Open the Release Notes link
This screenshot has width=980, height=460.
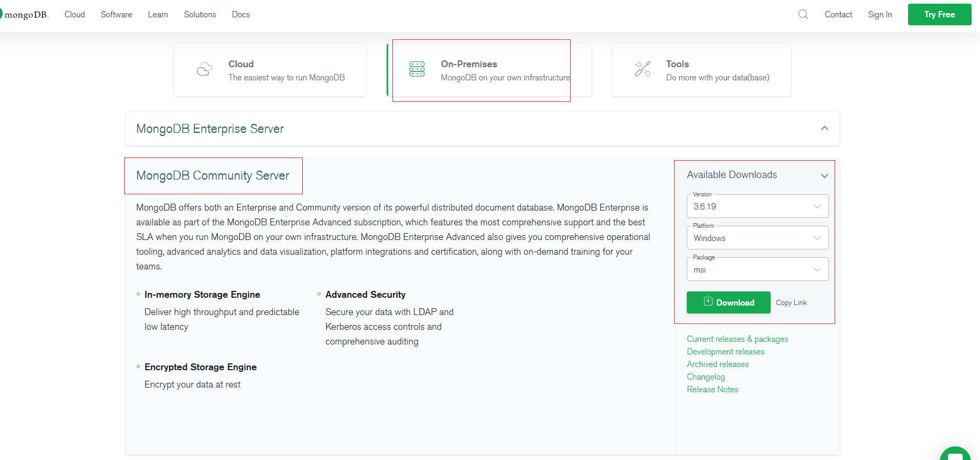coord(712,390)
